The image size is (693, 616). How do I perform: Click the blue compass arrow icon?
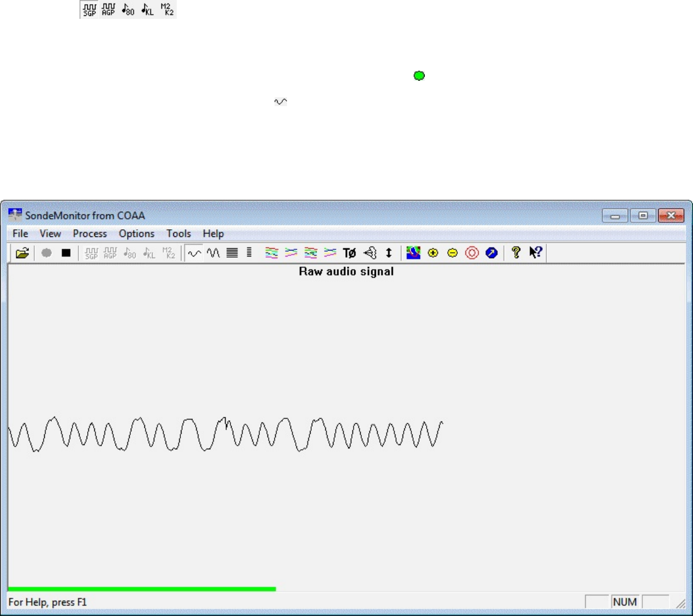coord(491,253)
